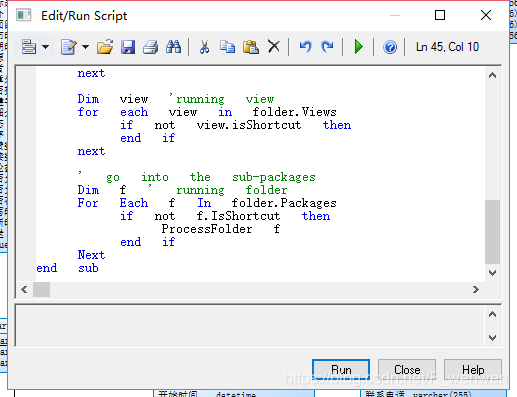Redo the last undone edit
Image resolution: width=517 pixels, height=397 pixels.
point(327,47)
